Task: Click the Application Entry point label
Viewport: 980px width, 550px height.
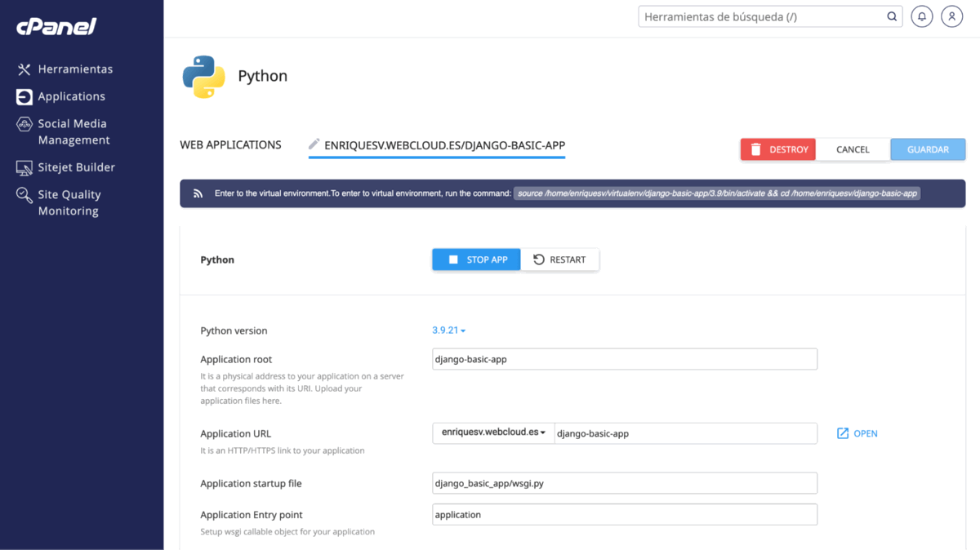Action: pos(252,514)
